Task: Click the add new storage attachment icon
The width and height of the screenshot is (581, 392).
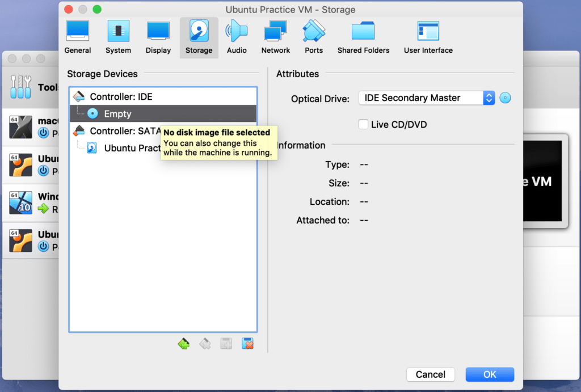Action: pos(226,344)
